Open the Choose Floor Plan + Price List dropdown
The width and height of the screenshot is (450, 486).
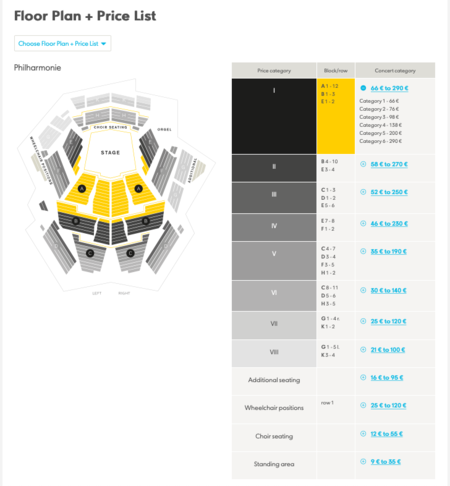(62, 43)
